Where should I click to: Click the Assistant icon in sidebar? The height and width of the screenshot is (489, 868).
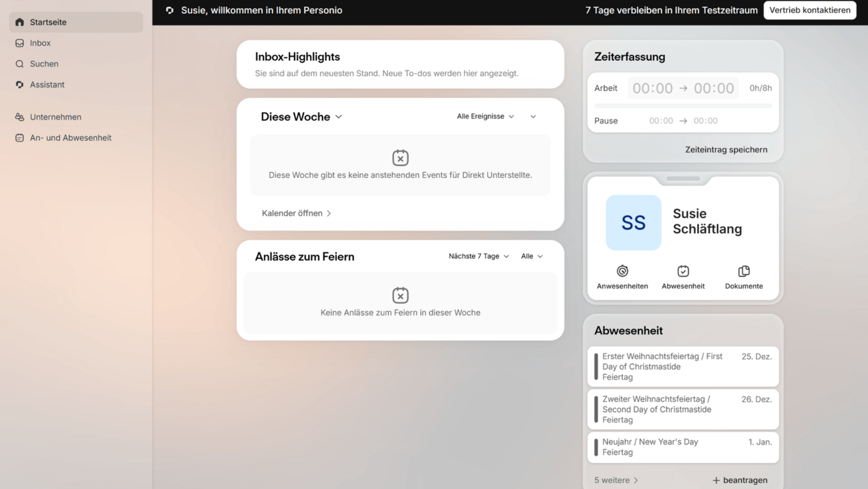coord(20,85)
